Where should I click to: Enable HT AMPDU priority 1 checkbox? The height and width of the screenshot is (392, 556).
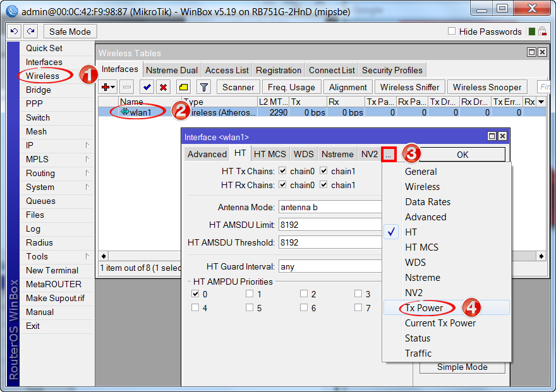point(250,294)
